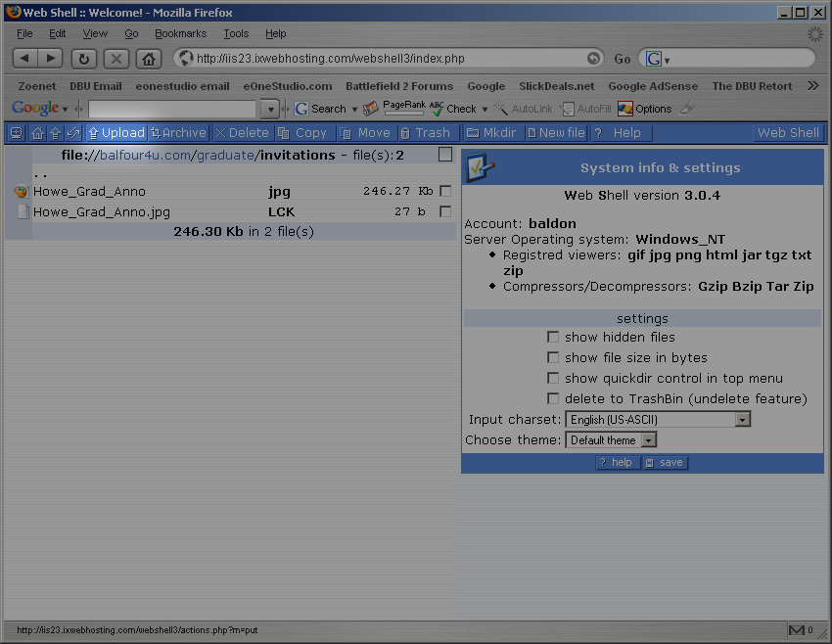This screenshot has height=644, width=832.
Task: Click the Web Shell home directory icon
Action: (x=37, y=133)
